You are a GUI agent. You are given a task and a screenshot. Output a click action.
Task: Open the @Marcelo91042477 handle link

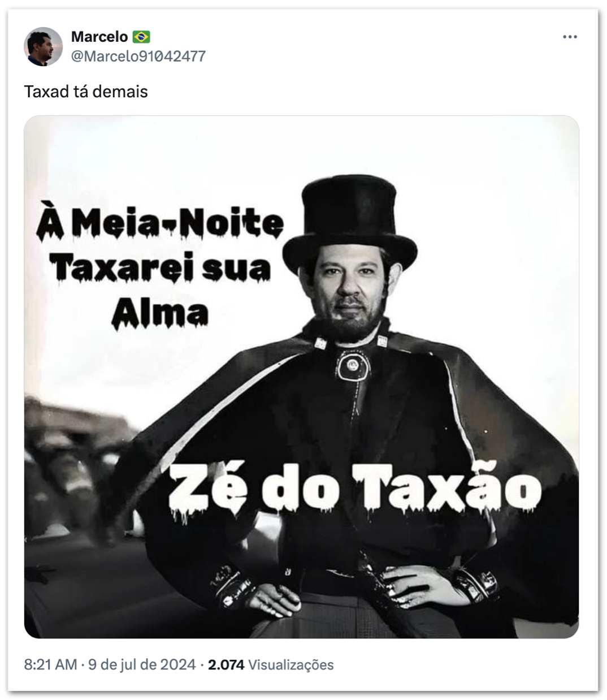click(x=138, y=56)
